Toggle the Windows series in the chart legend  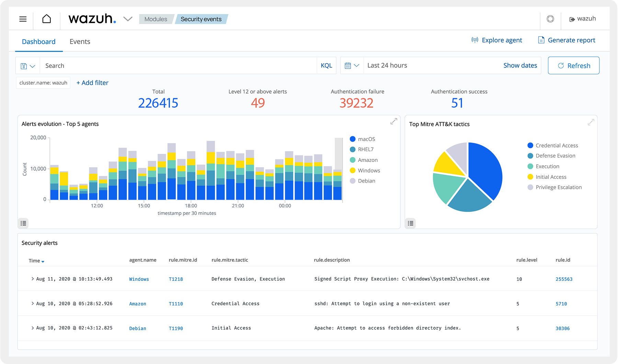point(369,170)
